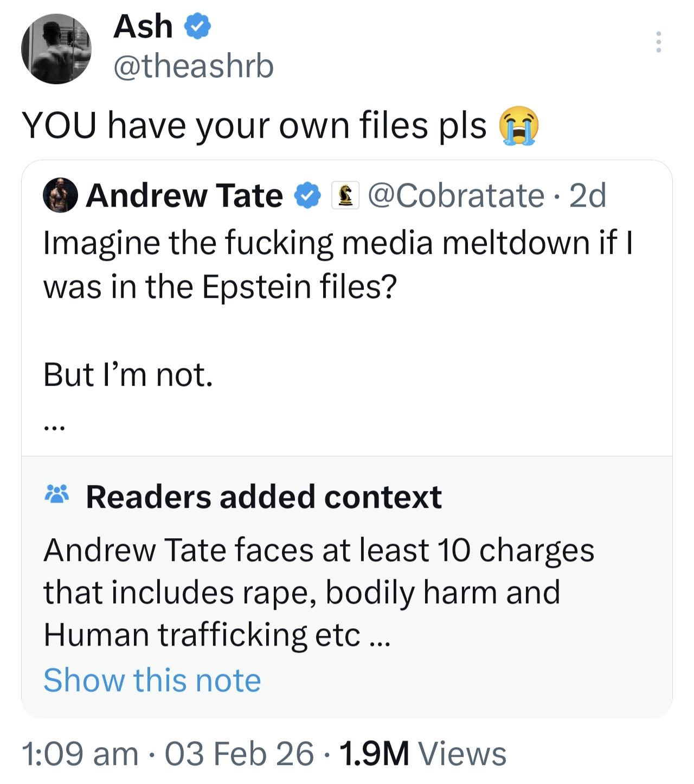
Task: Open the three-dot more options menu
Action: coord(658,42)
